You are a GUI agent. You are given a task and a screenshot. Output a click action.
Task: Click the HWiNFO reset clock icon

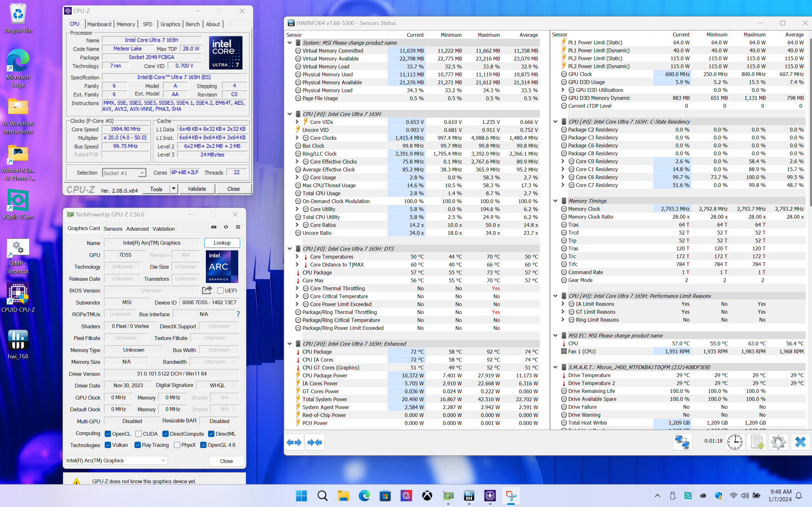(735, 442)
